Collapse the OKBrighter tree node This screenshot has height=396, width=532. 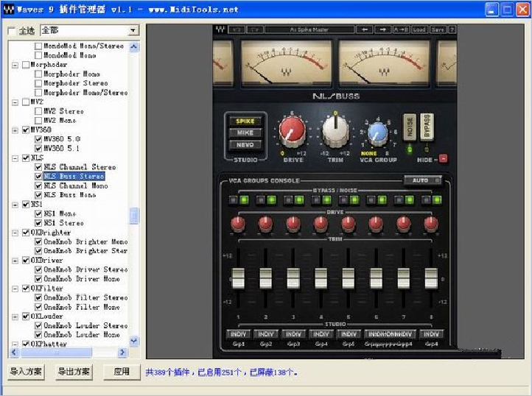[15, 233]
